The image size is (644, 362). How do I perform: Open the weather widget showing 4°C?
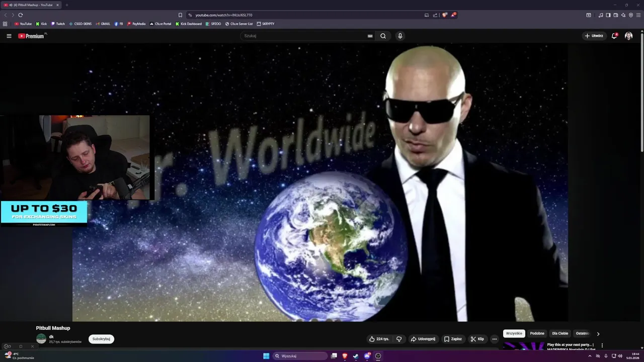(x=19, y=356)
